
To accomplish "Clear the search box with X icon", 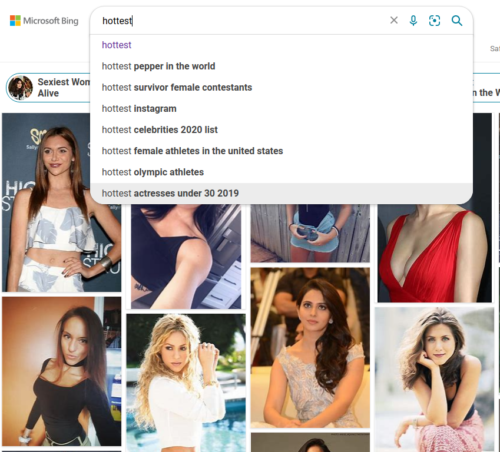I will coord(394,20).
